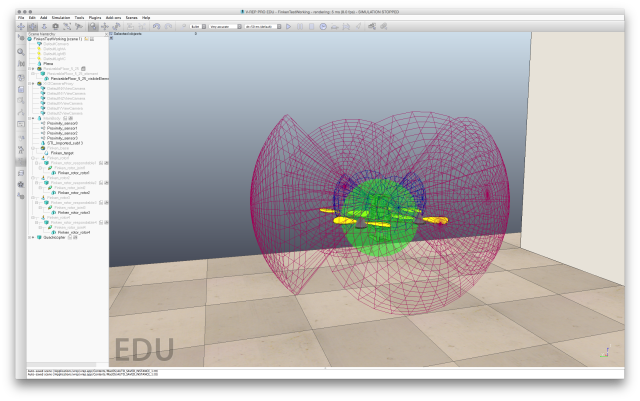Open the Simulation menu
The height and width of the screenshot is (401, 640).
61,18
